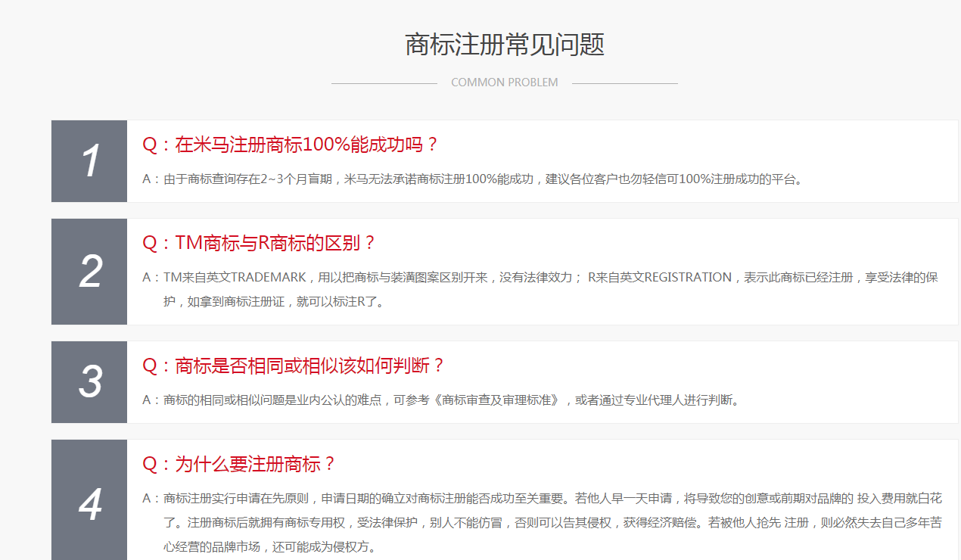Screen dimensions: 961x560
Task: Click the 商标注册常见问题 page heading
Action: pyautogui.click(x=505, y=45)
